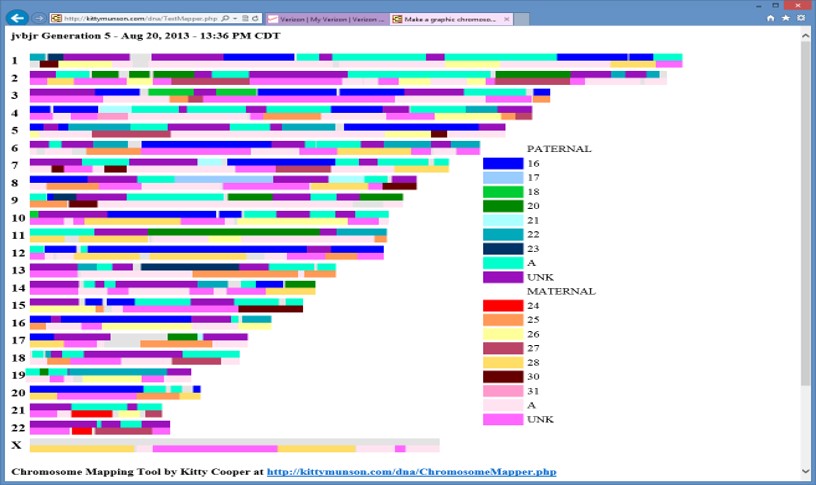Viewport: 816px width, 485px height.
Task: Open the Favorites star icon
Action: click(x=785, y=18)
